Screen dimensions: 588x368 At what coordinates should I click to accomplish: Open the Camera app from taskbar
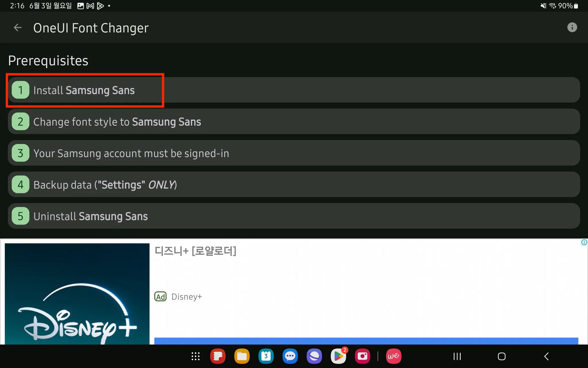point(362,356)
